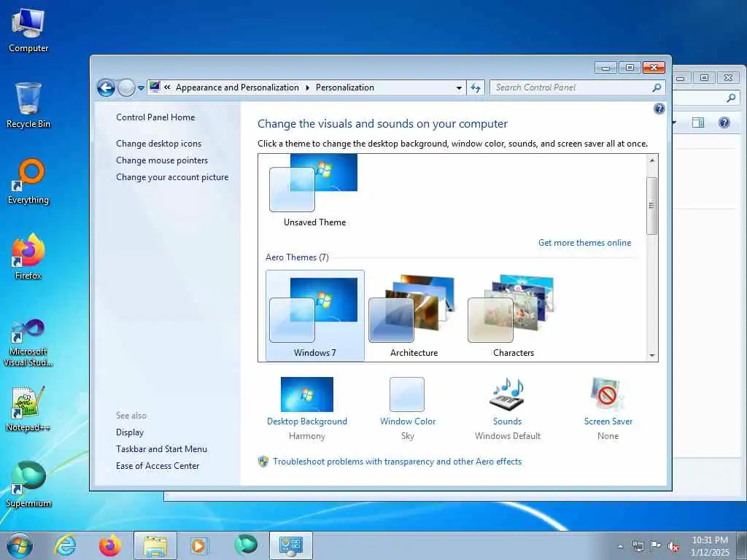Viewport: 747px width, 560px height.
Task: Open Ease of Access Center link
Action: pyautogui.click(x=158, y=466)
